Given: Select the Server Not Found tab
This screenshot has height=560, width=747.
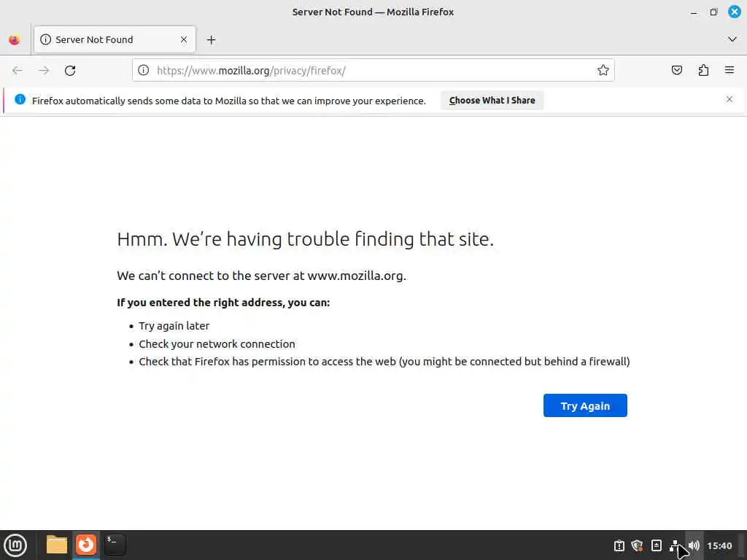Looking at the screenshot, I should coord(115,39).
